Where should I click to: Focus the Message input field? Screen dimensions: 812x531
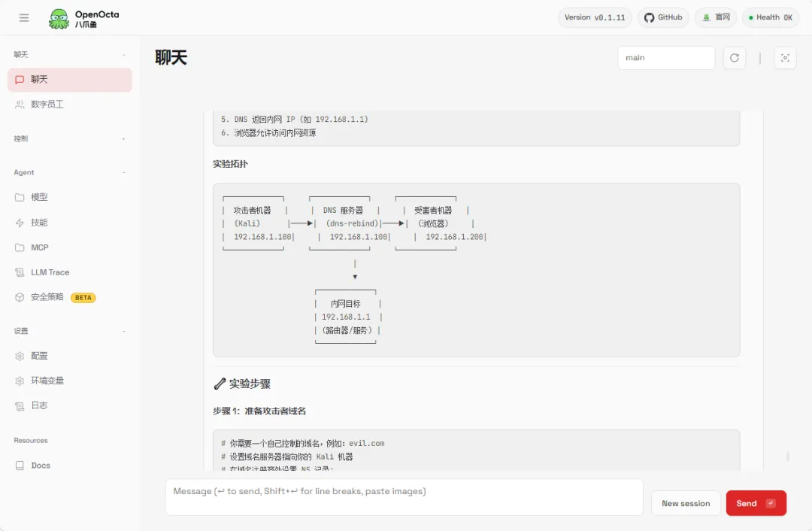(x=404, y=497)
